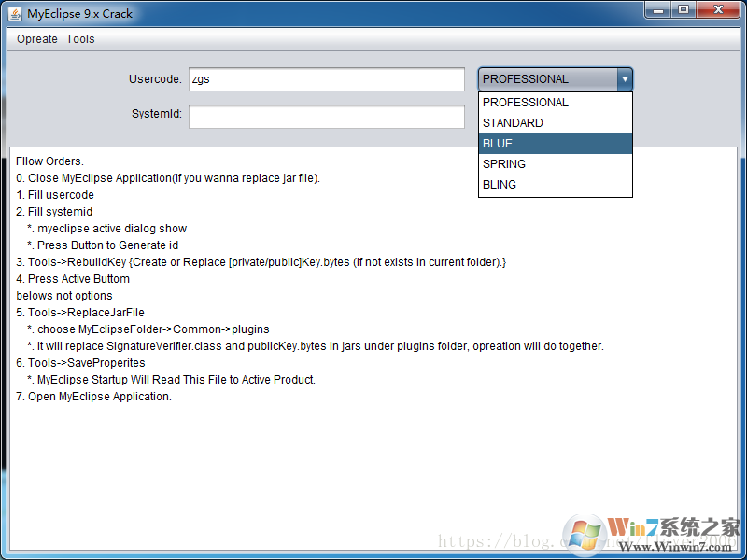
Task: Click '5. Tools->ReplaceJarFile' line
Action: (x=80, y=313)
